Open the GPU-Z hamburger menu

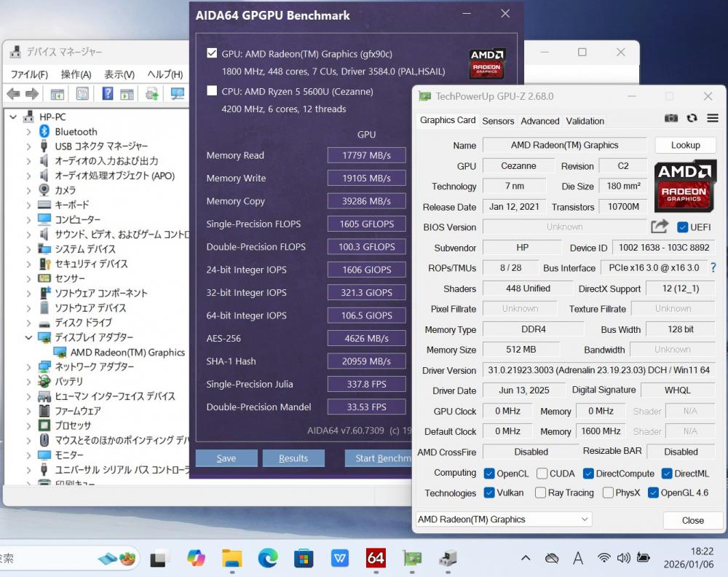click(x=713, y=118)
